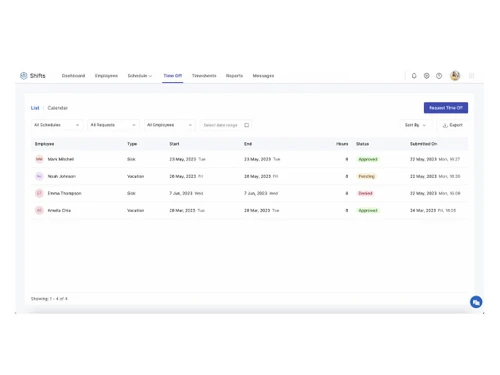Screen dimensions: 500x375
Task: Click Mark Mitchell's avatar badge
Action: [x=39, y=159]
